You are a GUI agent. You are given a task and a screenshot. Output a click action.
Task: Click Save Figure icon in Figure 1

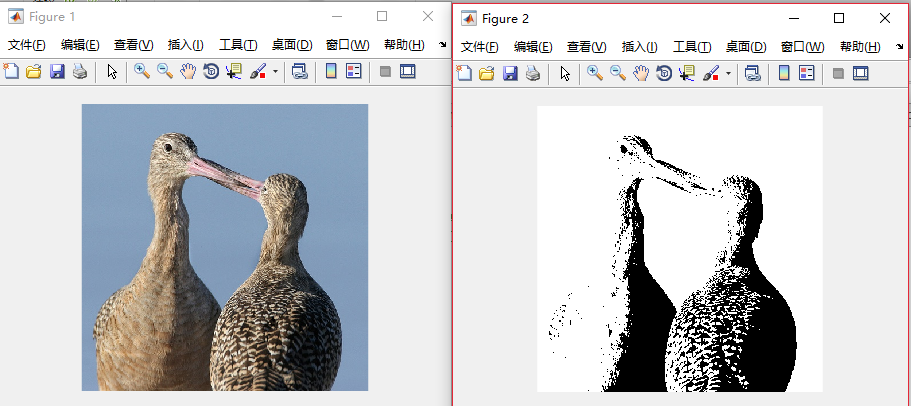click(57, 71)
